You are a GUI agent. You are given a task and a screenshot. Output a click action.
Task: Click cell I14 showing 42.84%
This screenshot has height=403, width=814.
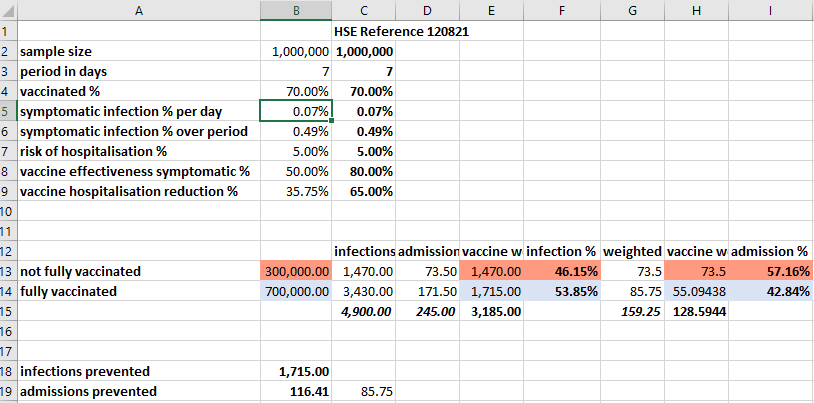click(771, 291)
